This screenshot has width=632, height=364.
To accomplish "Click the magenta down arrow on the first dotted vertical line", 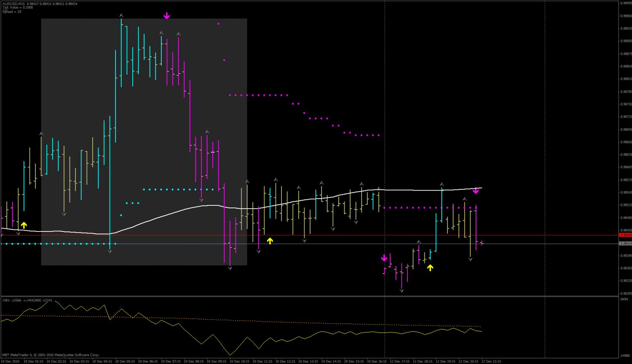I will (x=384, y=258).
